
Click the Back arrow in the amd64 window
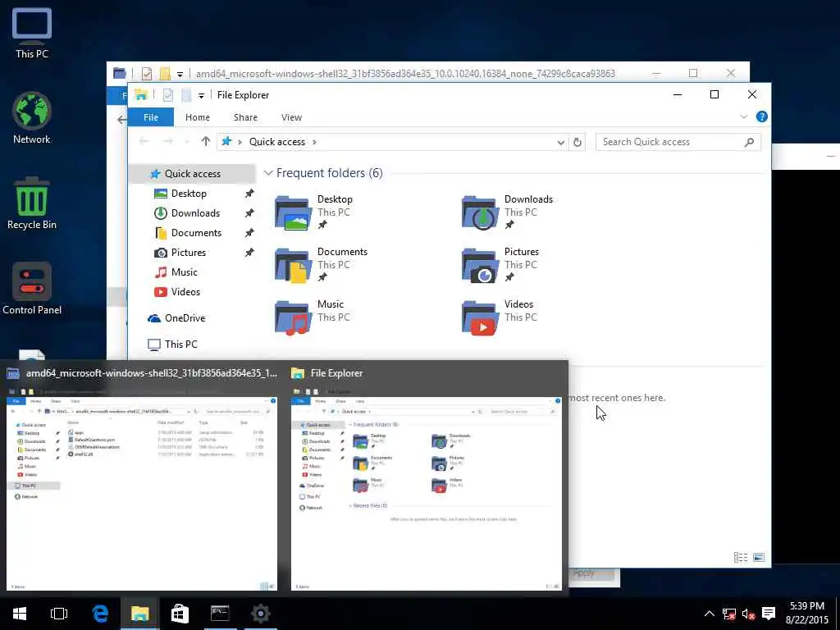coord(121,120)
